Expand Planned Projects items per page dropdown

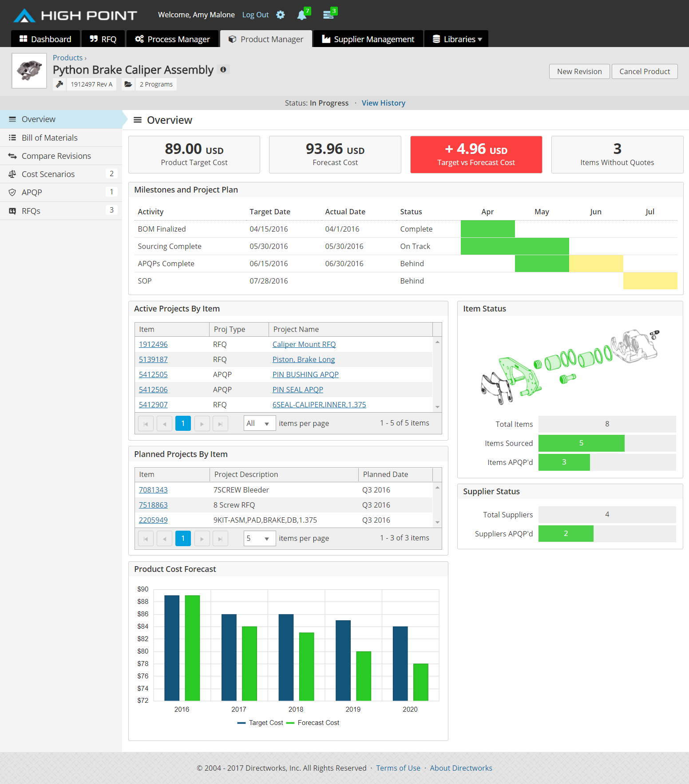coord(259,538)
